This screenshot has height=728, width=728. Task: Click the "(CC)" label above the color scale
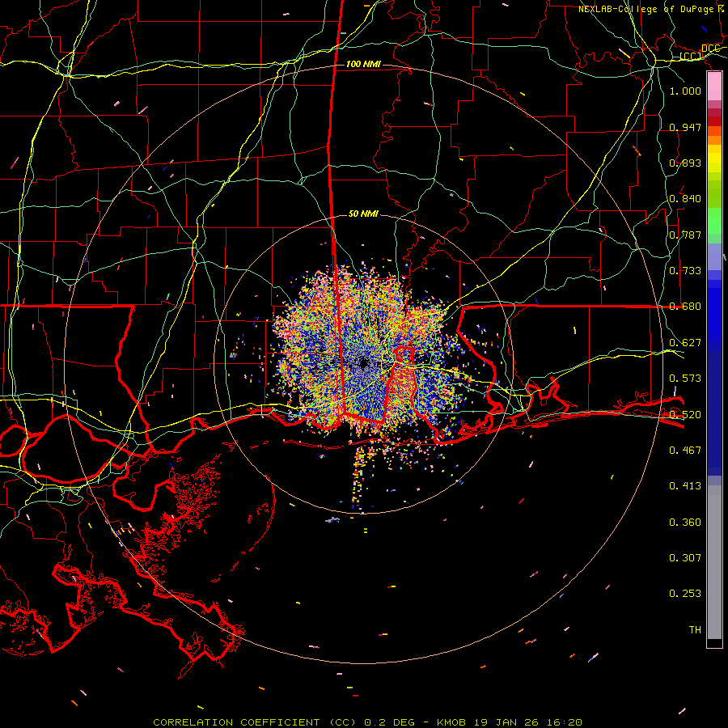tap(691, 57)
